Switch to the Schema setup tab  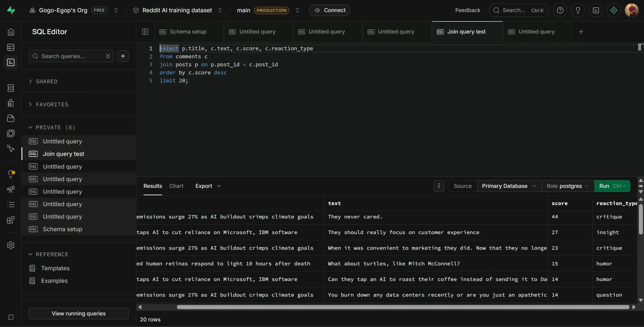tap(188, 32)
